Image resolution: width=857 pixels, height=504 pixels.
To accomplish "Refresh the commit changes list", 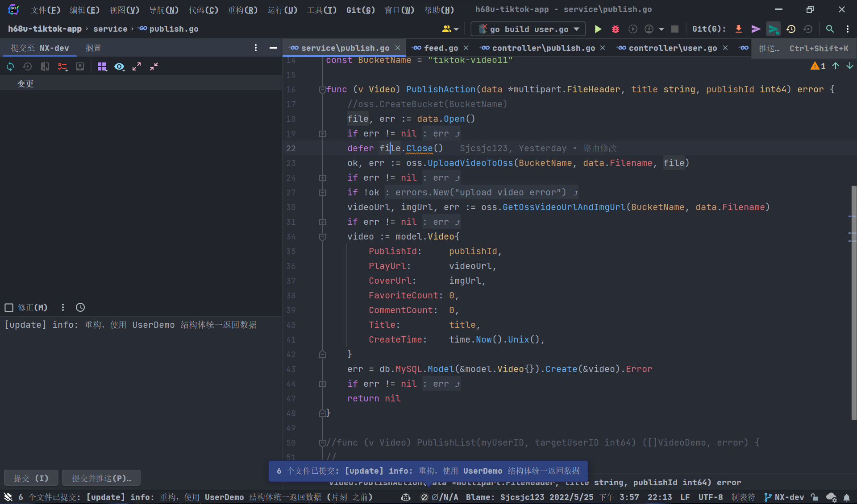I will (x=10, y=66).
